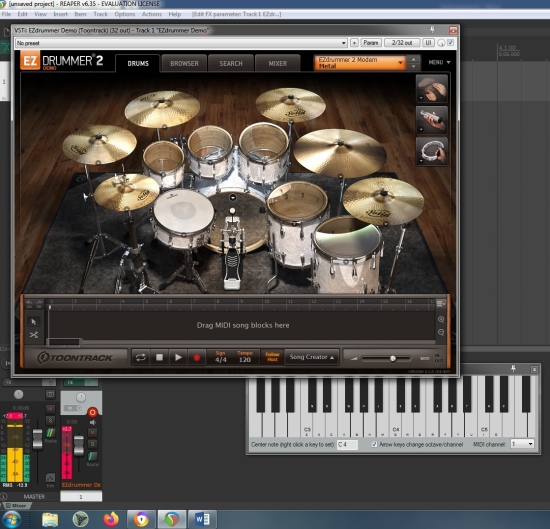
Task: Select the arrow pointer tool
Action: click(x=34, y=321)
